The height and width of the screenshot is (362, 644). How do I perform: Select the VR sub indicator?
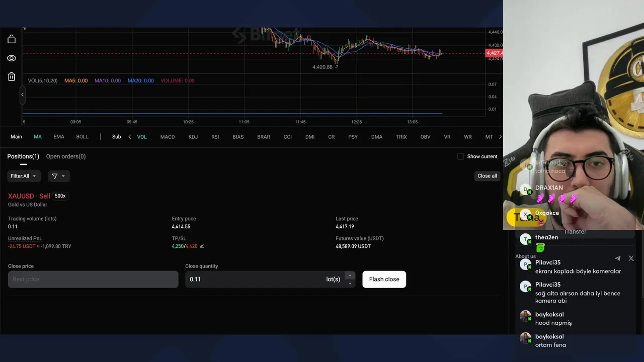(447, 137)
